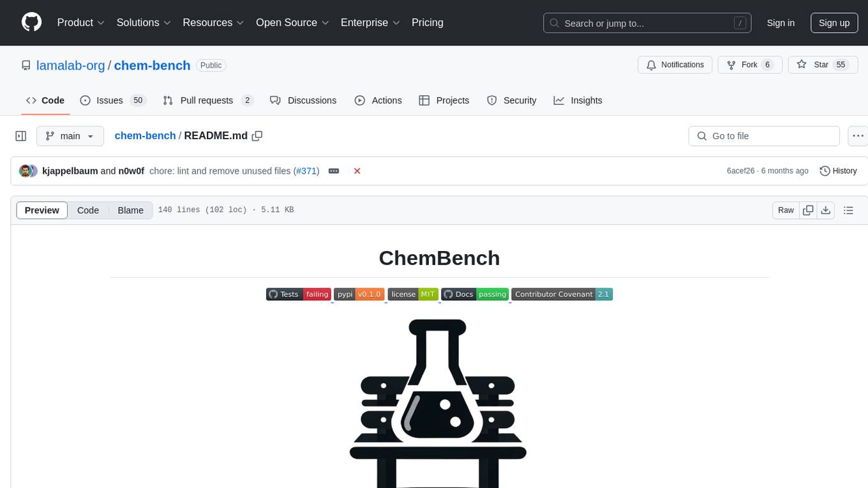868x488 pixels.
Task: Open the Insights tab
Action: coord(578,100)
